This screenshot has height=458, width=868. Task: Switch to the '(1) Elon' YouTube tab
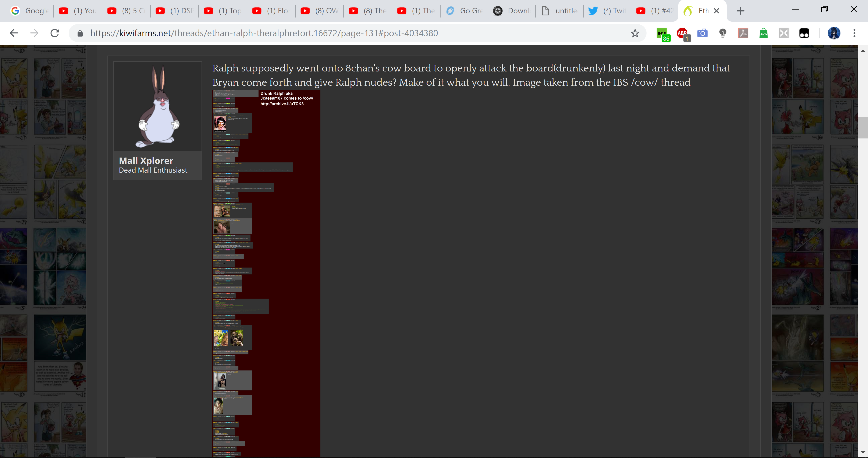coord(271,11)
